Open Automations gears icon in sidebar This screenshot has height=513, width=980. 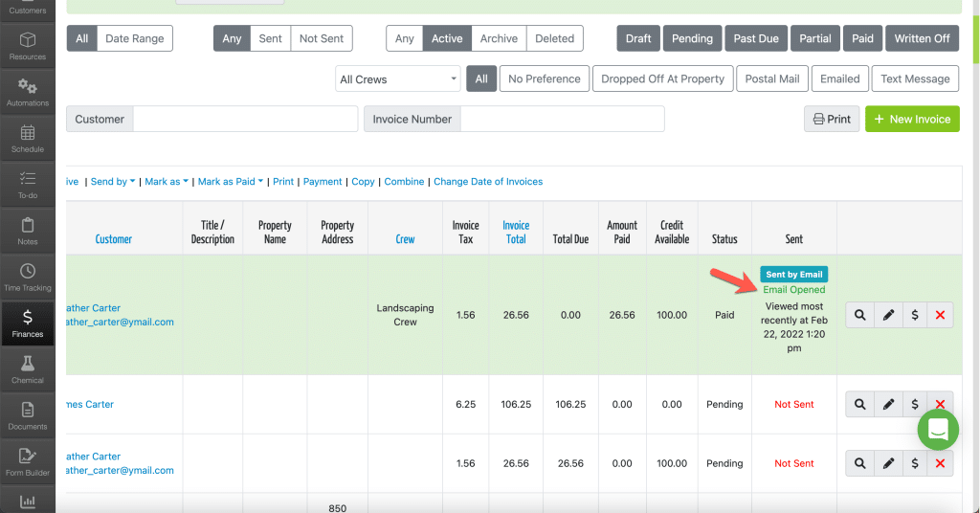tap(28, 86)
